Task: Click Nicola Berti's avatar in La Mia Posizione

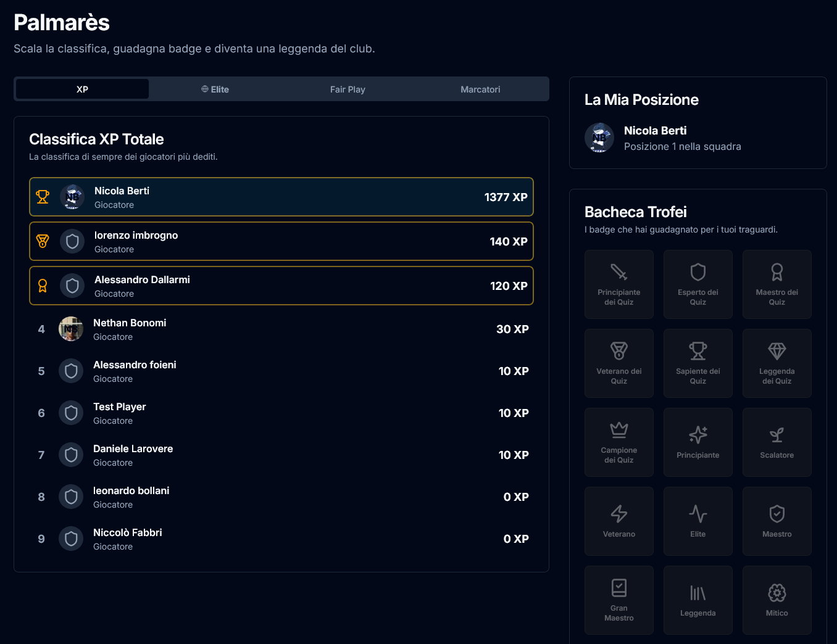Action: coord(599,138)
